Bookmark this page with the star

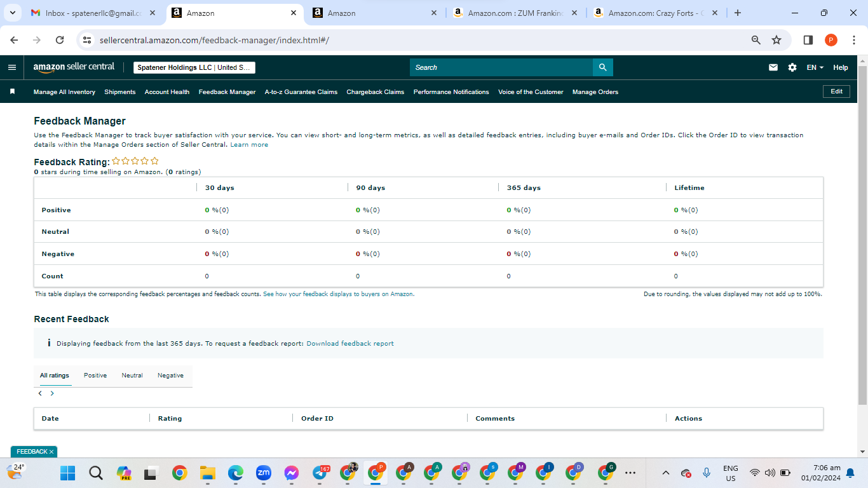[776, 40]
